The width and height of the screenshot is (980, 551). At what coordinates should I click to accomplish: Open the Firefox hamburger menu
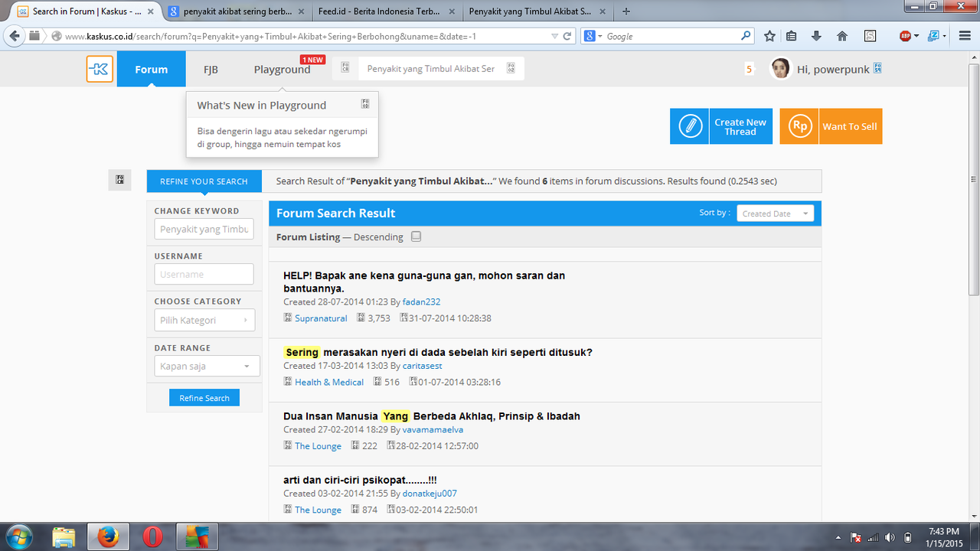pyautogui.click(x=964, y=36)
